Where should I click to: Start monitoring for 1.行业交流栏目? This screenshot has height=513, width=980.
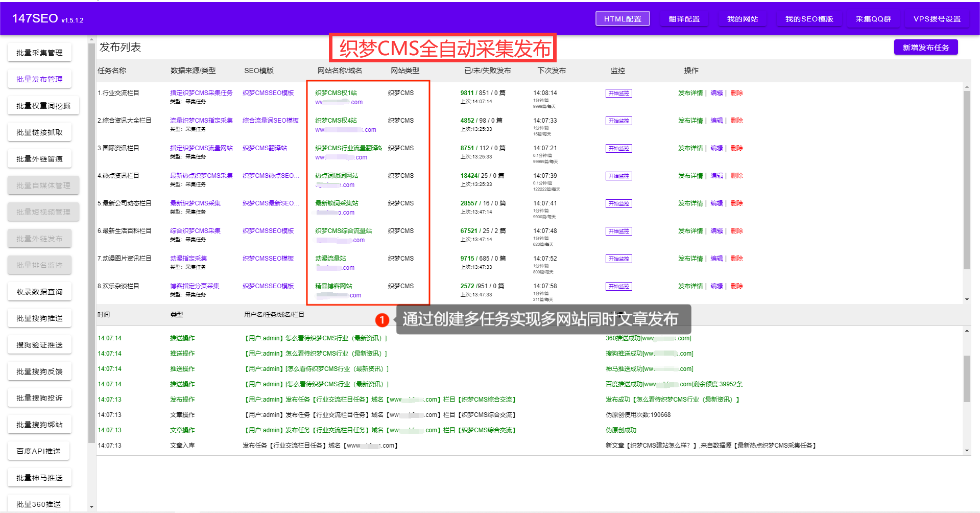pos(618,93)
